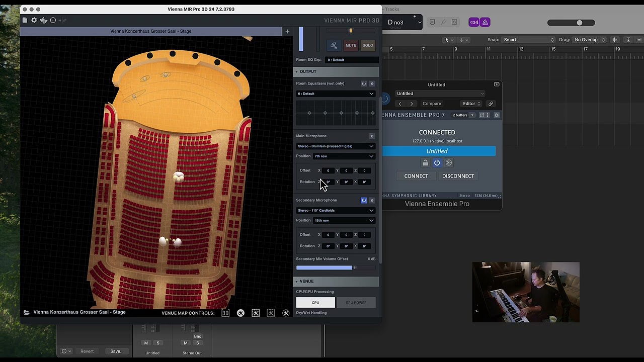Screen dimensions: 644x362
Task: Open the Snap dropdown set to Smart
Action: pyautogui.click(x=528, y=40)
